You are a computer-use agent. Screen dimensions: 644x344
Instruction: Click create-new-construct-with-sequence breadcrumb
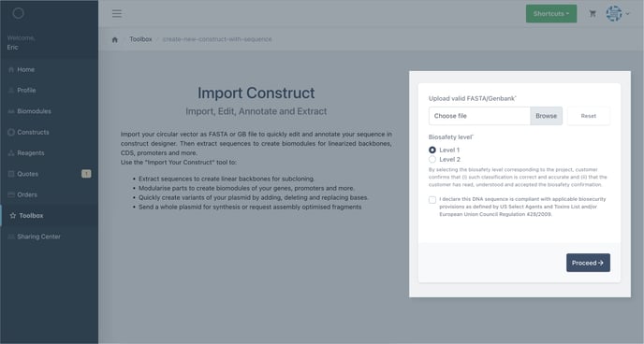tap(217, 39)
